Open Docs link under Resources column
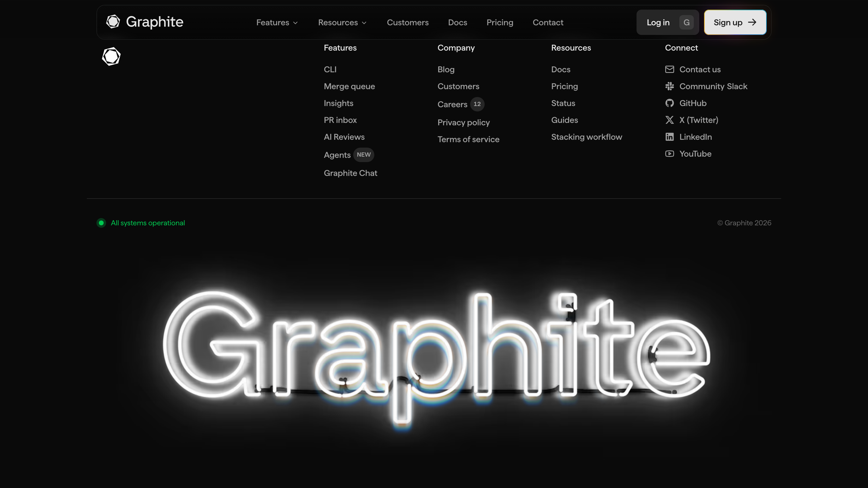 click(x=561, y=69)
